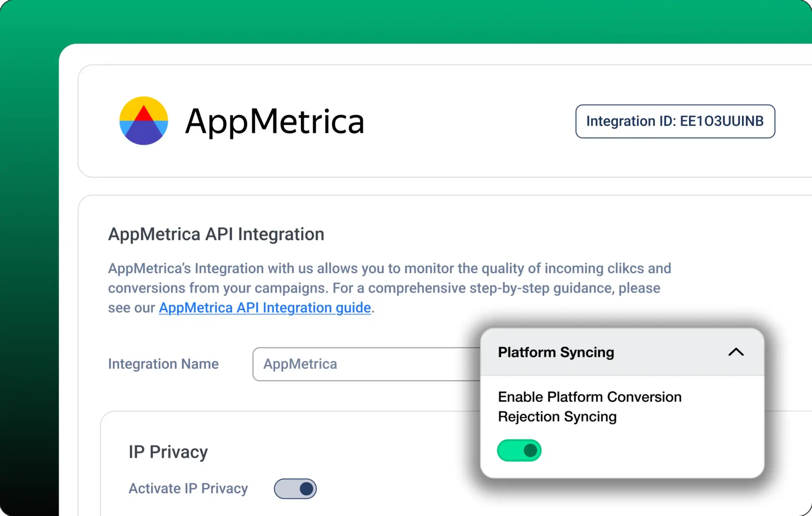Select the Integration ID badge EE1O3UUINB

[x=675, y=121]
